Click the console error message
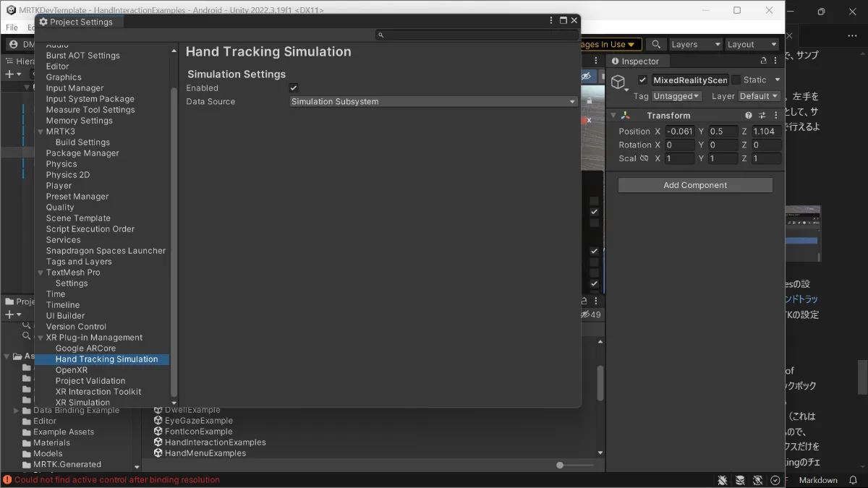 click(x=116, y=480)
